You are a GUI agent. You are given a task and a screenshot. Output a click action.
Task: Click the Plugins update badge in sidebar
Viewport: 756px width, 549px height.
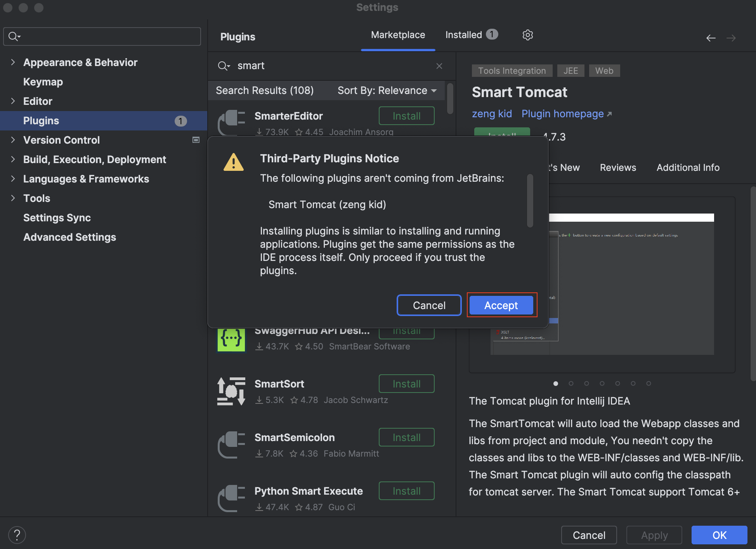tap(180, 121)
